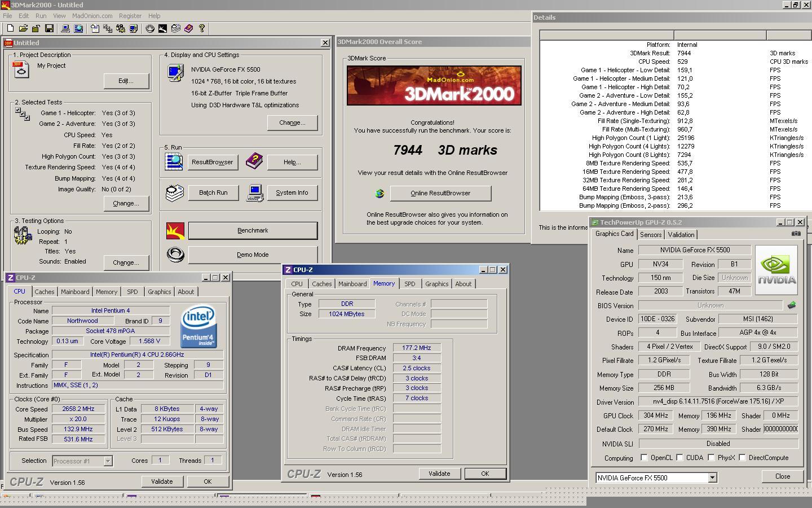Click the purple help book icon beside Help

click(x=254, y=161)
